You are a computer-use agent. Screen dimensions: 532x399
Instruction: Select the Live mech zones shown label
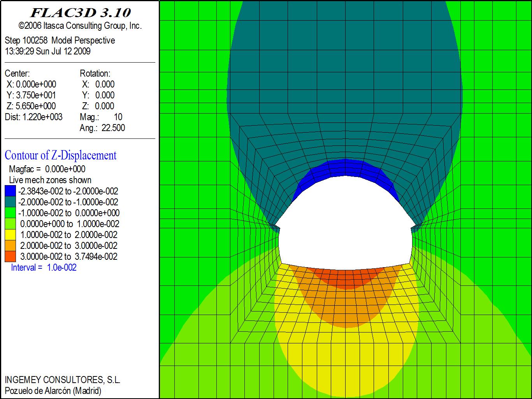tap(50, 180)
